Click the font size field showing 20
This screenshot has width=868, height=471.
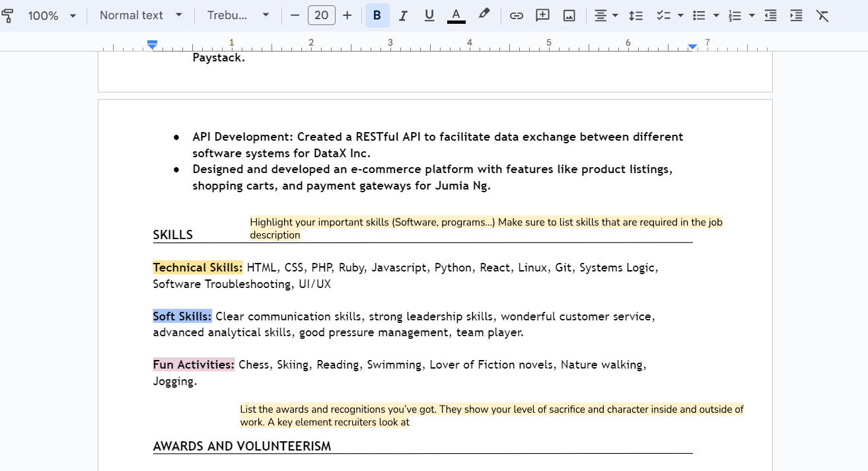click(321, 15)
